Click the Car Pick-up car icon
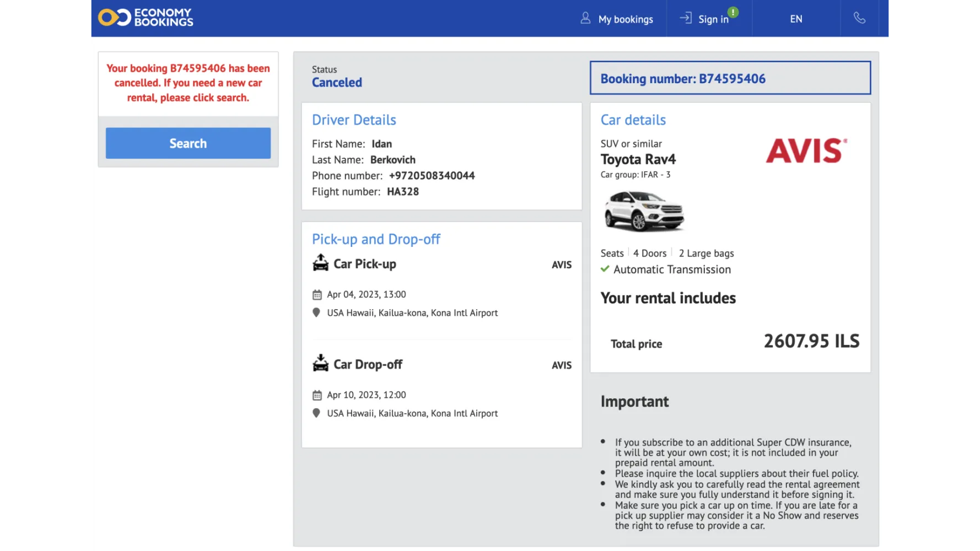This screenshot has width=980, height=551. point(320,263)
